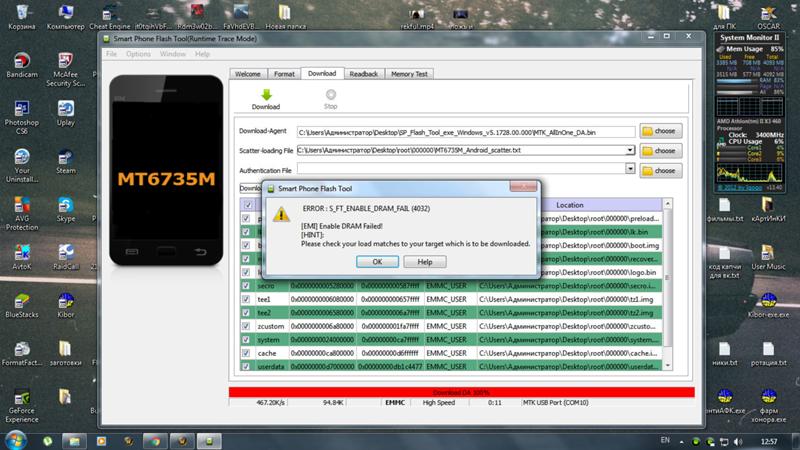The height and width of the screenshot is (450, 800).
Task: Uncheck the userdata partition checkbox
Action: [246, 366]
